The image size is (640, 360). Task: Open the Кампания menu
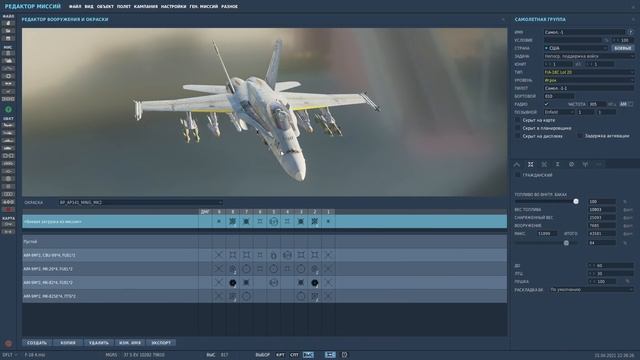[146, 7]
